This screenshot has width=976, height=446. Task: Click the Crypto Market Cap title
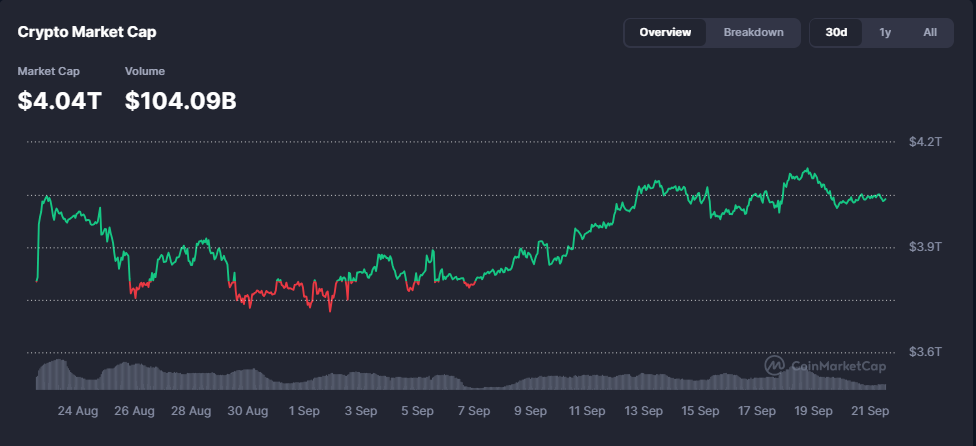[87, 32]
